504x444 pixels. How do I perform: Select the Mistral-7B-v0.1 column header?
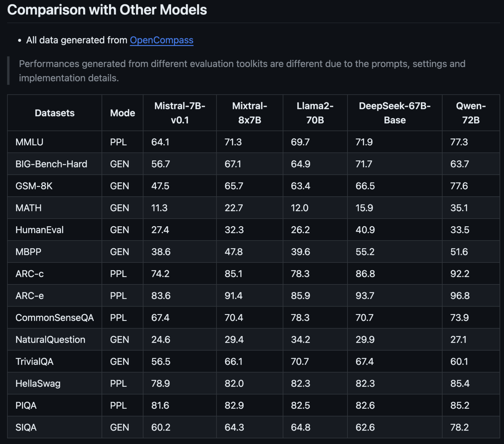click(180, 113)
